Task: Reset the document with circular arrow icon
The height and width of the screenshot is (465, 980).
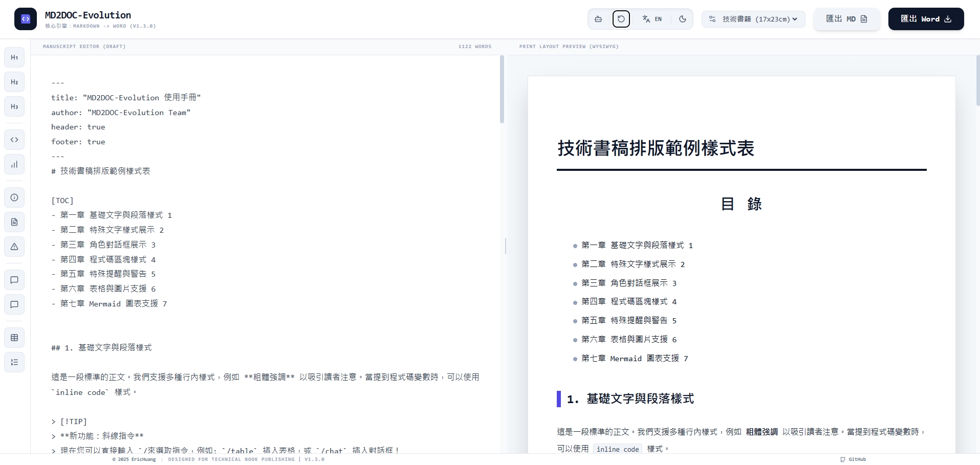Action: tap(621, 19)
